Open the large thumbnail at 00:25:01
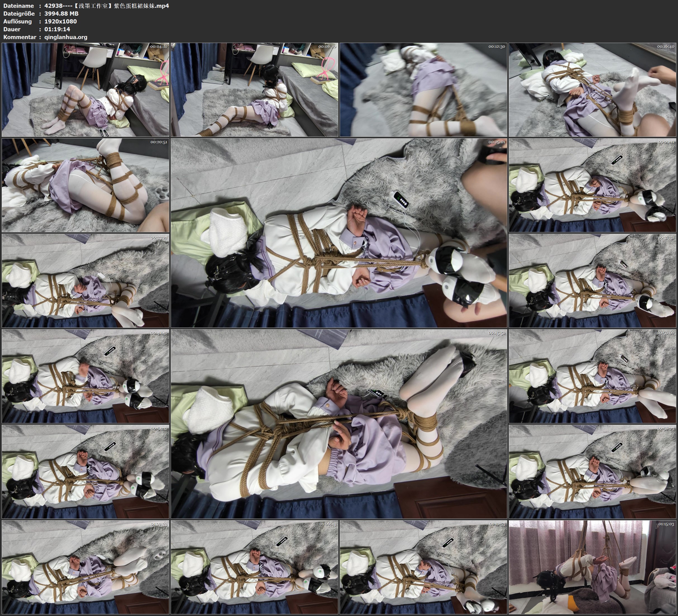This screenshot has width=678, height=616. click(339, 233)
